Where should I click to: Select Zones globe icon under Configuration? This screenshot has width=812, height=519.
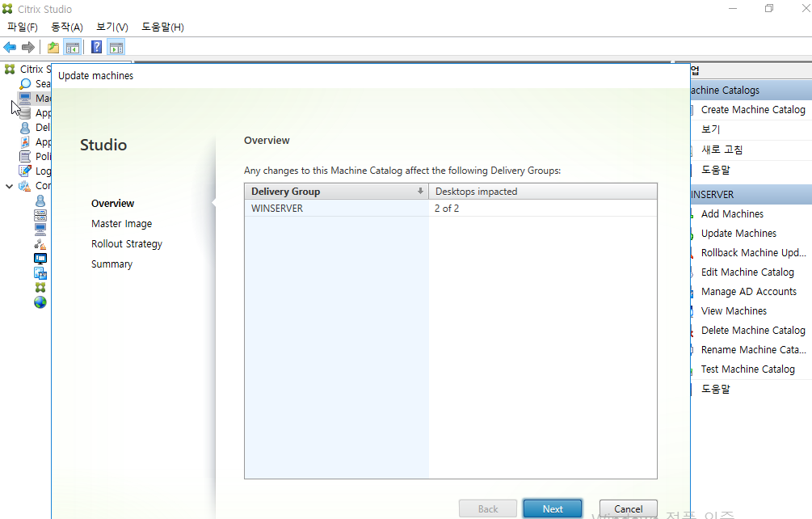point(40,302)
